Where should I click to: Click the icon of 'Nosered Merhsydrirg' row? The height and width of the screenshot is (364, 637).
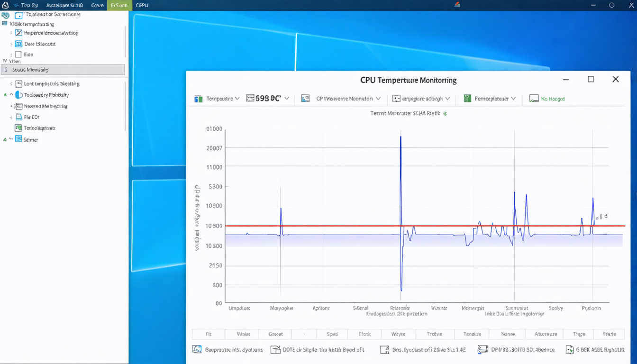[20, 106]
